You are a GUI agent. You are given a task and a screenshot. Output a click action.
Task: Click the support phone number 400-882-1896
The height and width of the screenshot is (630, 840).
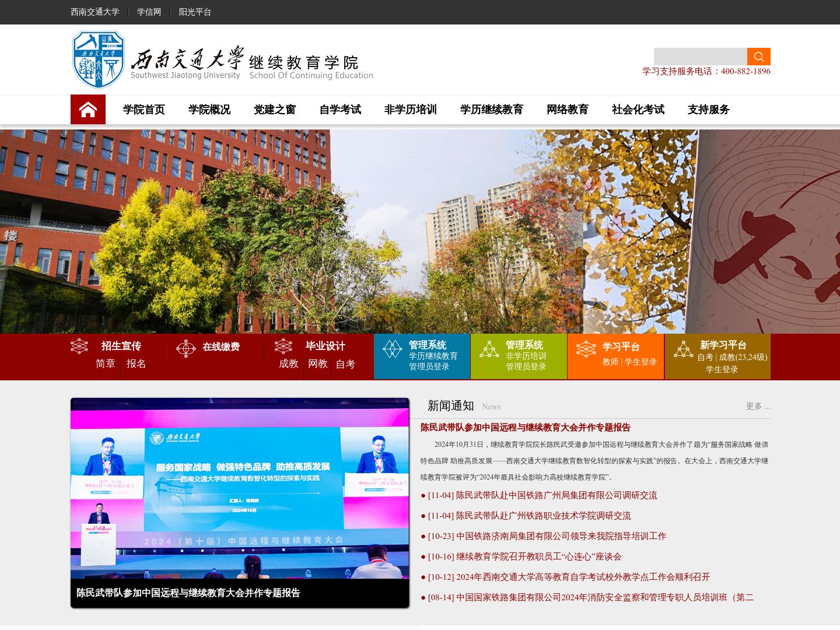(745, 71)
